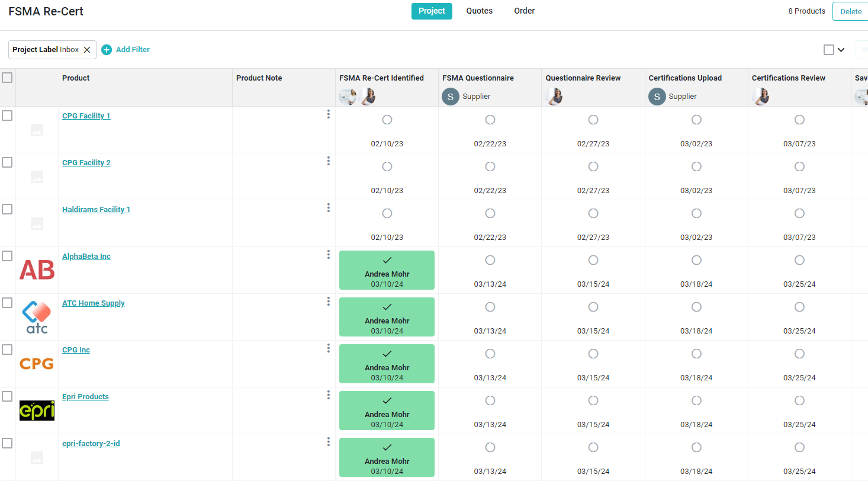Switch to the Order tab

[x=524, y=11]
